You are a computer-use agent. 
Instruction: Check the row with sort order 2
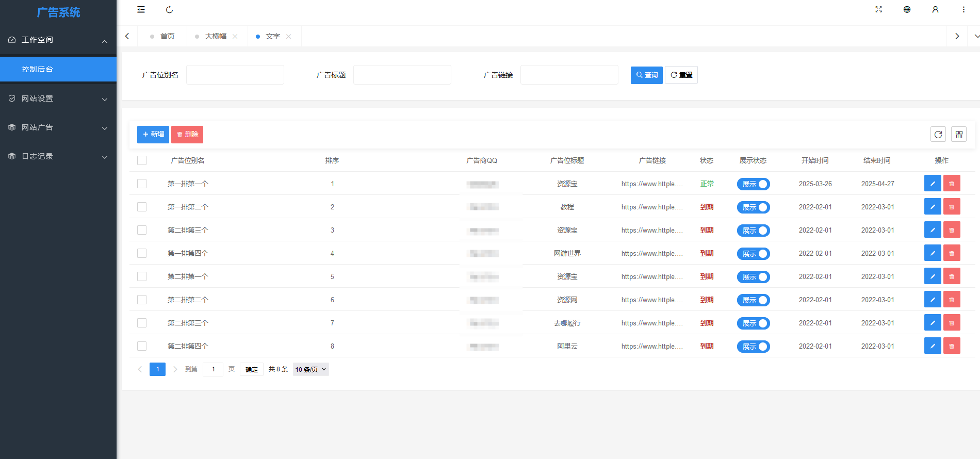coord(142,207)
